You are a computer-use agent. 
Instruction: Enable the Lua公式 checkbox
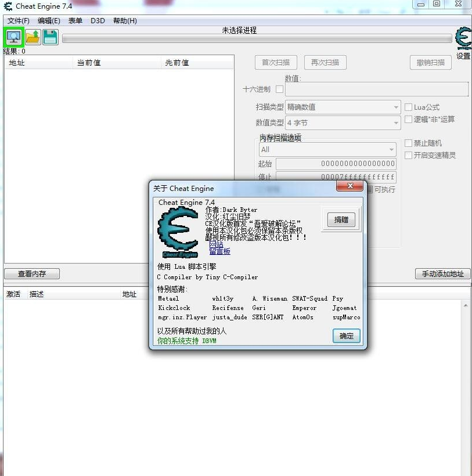[x=409, y=107]
